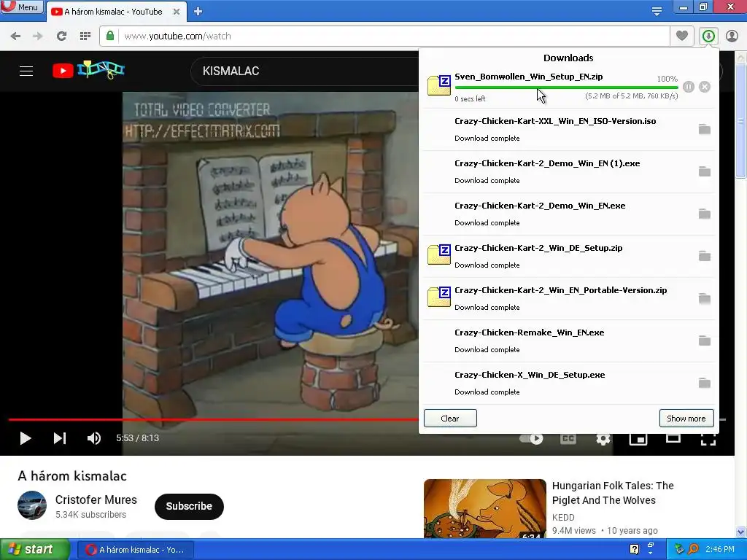Open Crazy-Chicken-Kart-2_Win_EN_Portable-Version.zip

tap(561, 290)
